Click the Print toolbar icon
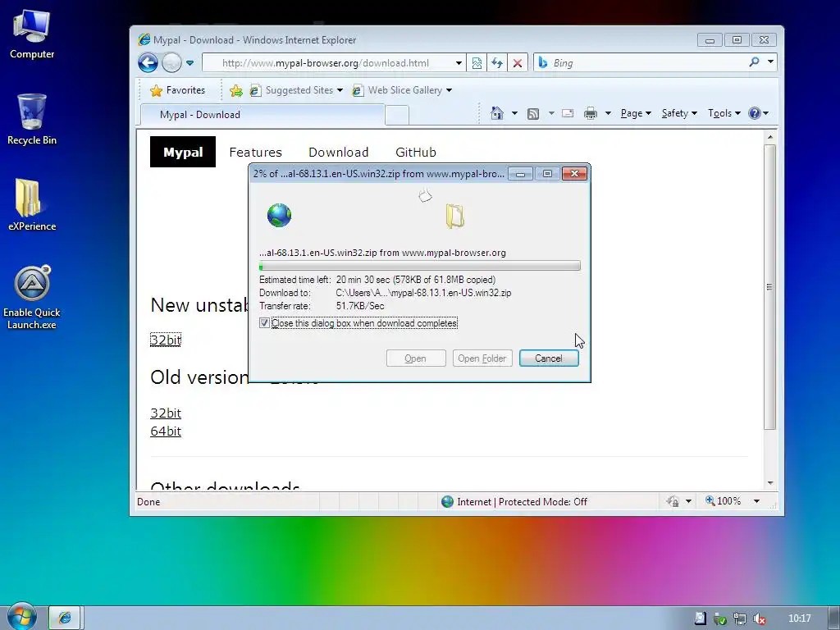The image size is (840, 630). tap(591, 113)
